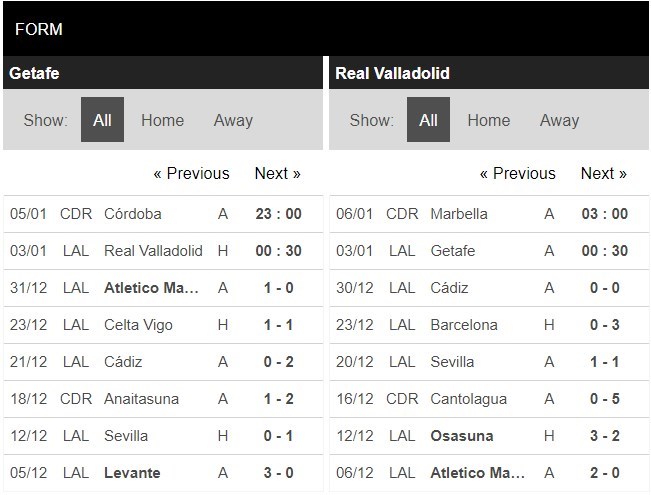
Task: Select the All filter under Real Valladolid
Action: point(428,120)
